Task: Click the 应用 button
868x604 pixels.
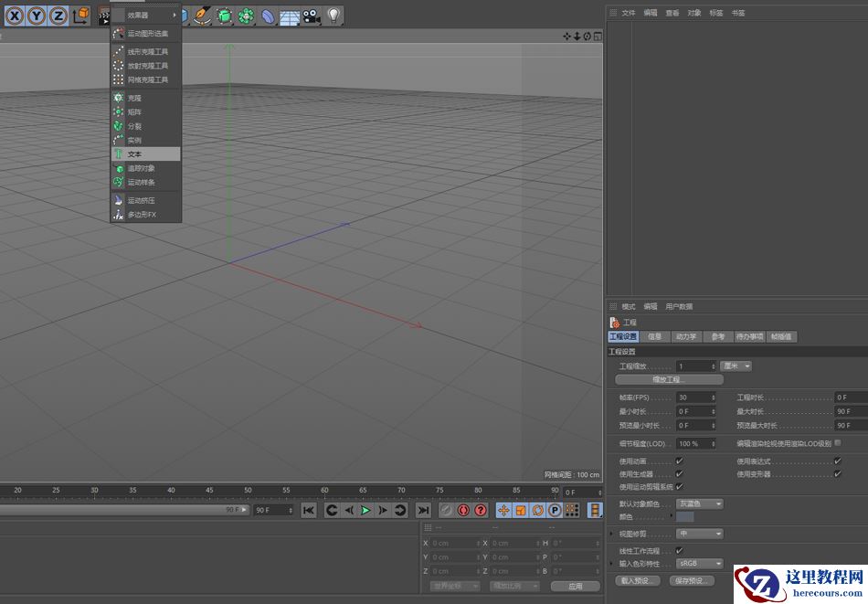Action: tap(576, 586)
